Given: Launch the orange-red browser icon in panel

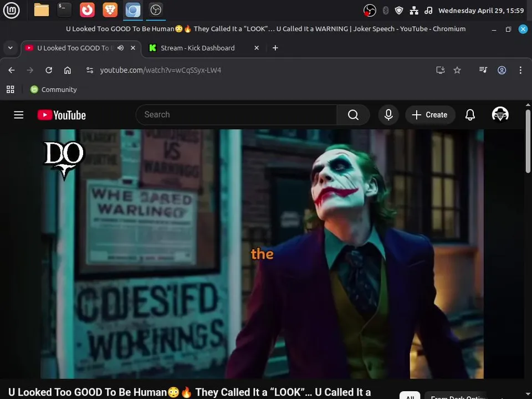Looking at the screenshot, I should 87,10.
